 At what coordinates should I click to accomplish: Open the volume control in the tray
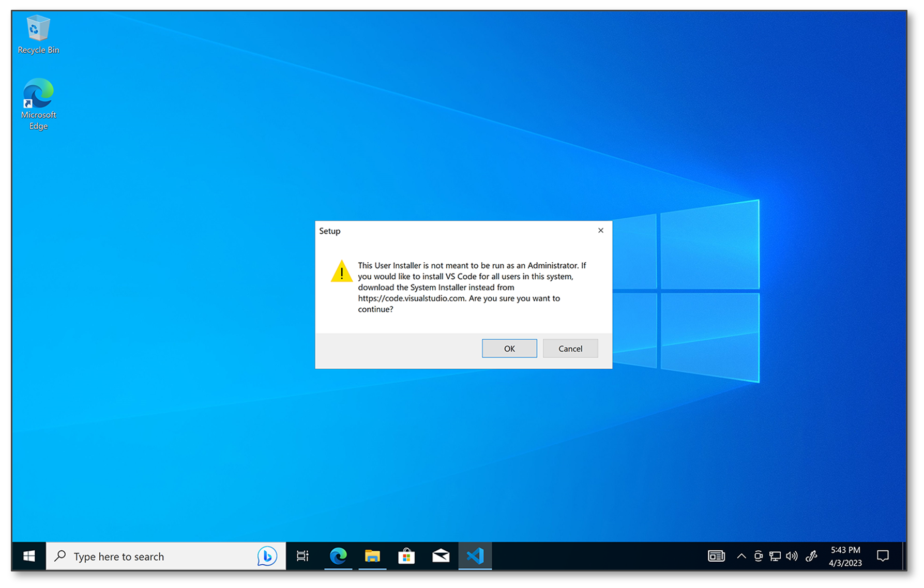point(792,556)
